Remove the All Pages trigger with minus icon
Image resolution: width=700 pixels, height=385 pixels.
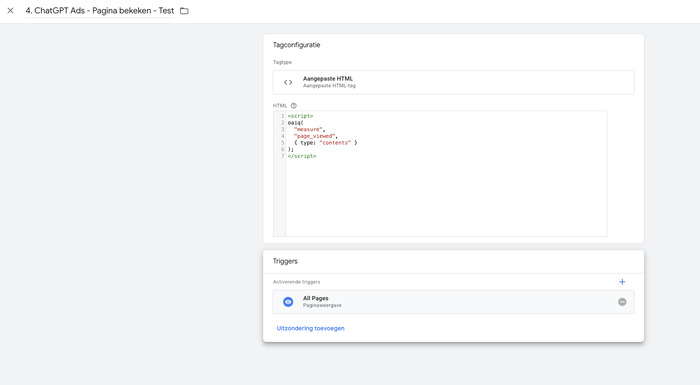622,302
